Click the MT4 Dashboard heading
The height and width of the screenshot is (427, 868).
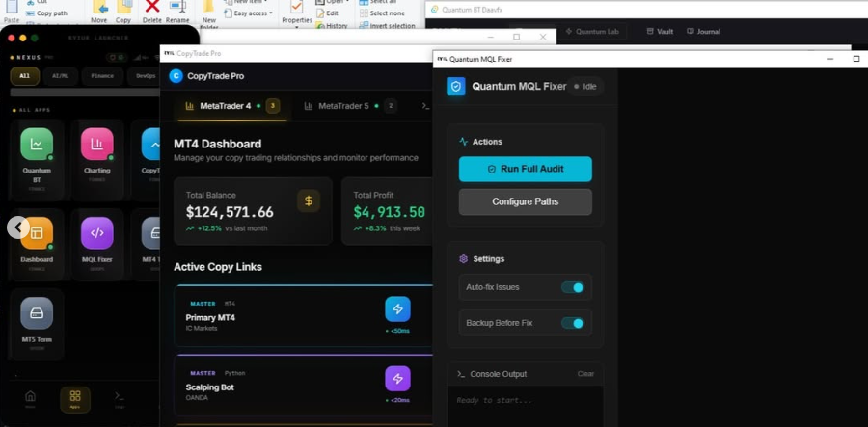click(x=218, y=145)
